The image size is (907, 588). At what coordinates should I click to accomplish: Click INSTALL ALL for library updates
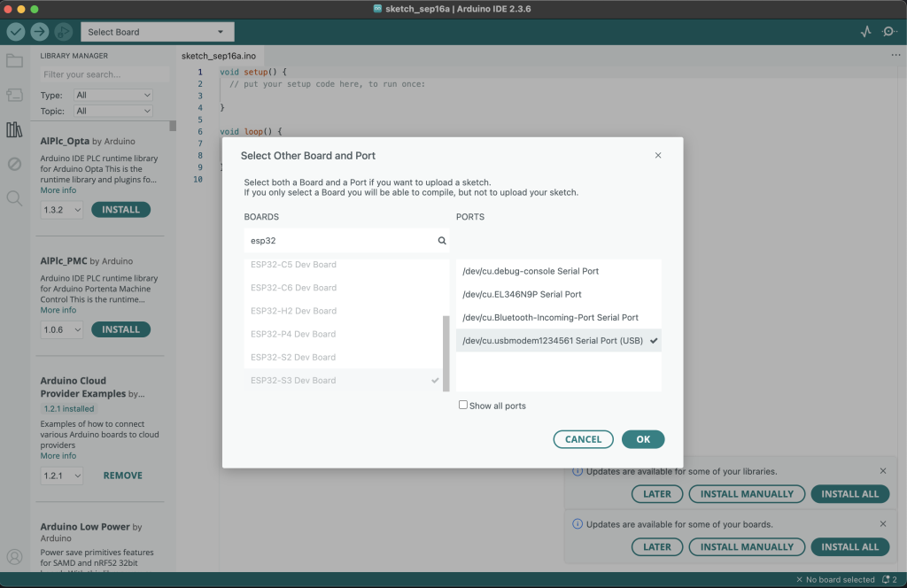point(849,494)
